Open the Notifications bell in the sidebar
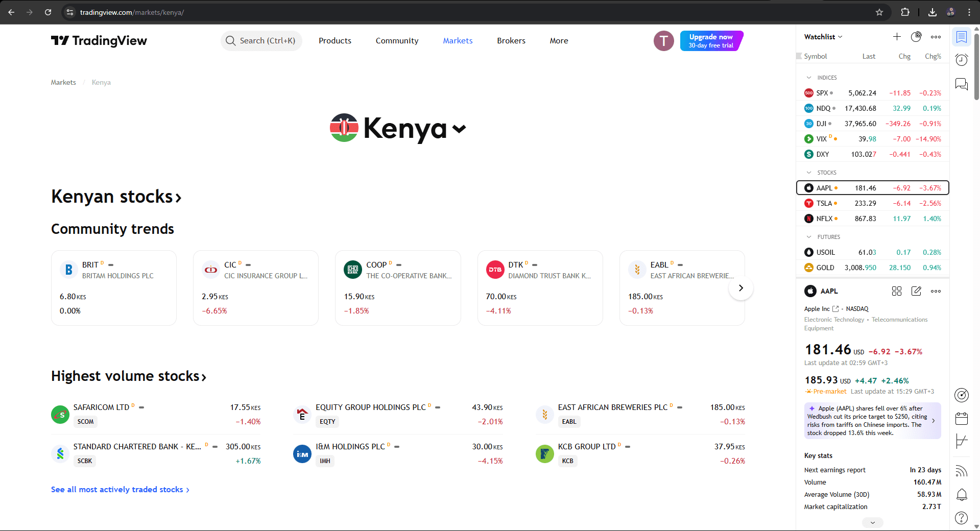 click(962, 495)
